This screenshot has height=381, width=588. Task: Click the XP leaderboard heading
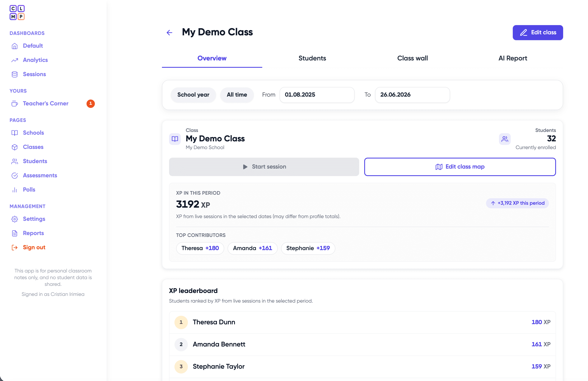pos(193,291)
